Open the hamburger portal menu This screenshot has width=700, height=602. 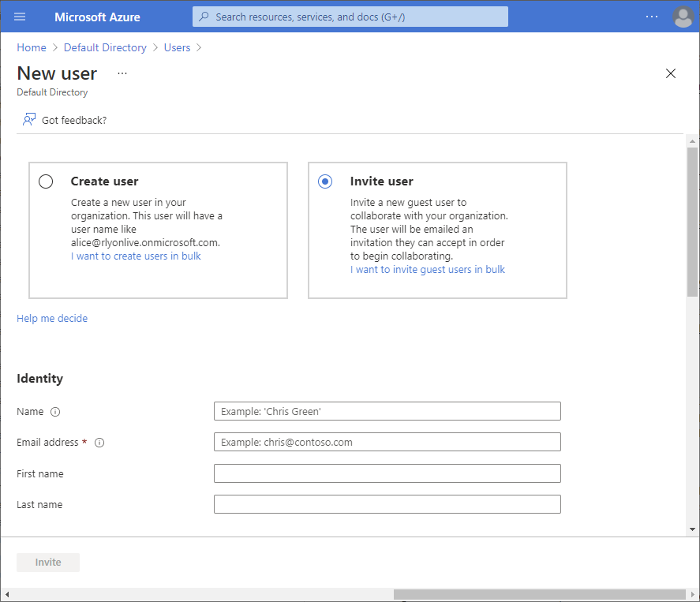(x=20, y=17)
